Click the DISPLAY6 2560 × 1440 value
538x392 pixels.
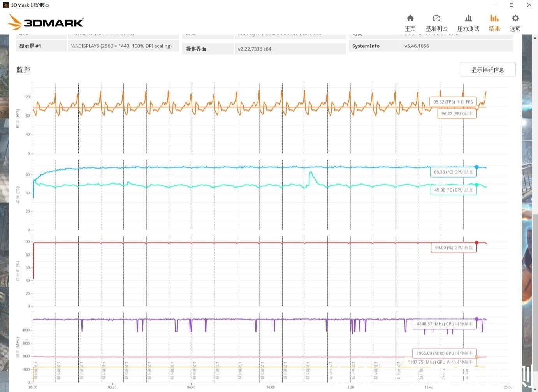[121, 46]
